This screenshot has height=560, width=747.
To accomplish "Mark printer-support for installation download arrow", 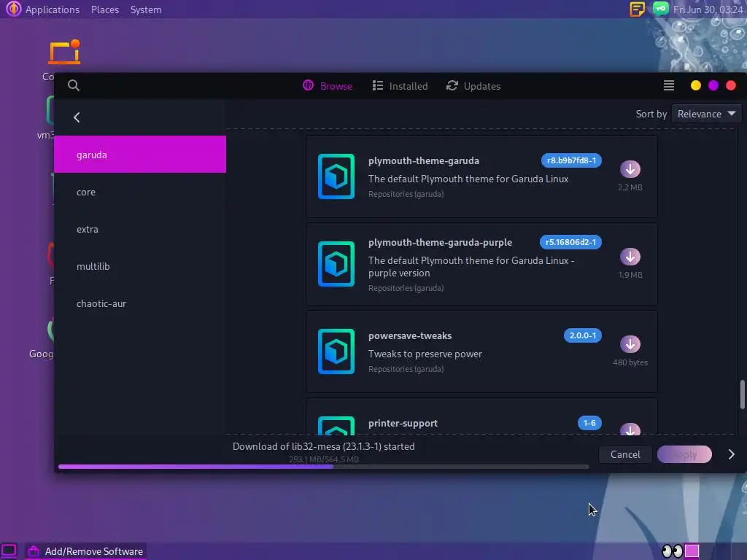I will pyautogui.click(x=630, y=429).
